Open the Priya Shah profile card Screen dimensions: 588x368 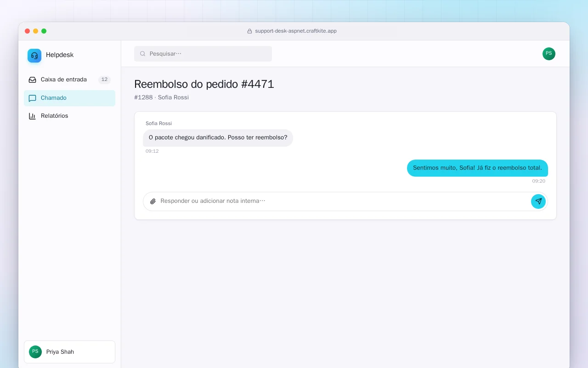(x=69, y=352)
